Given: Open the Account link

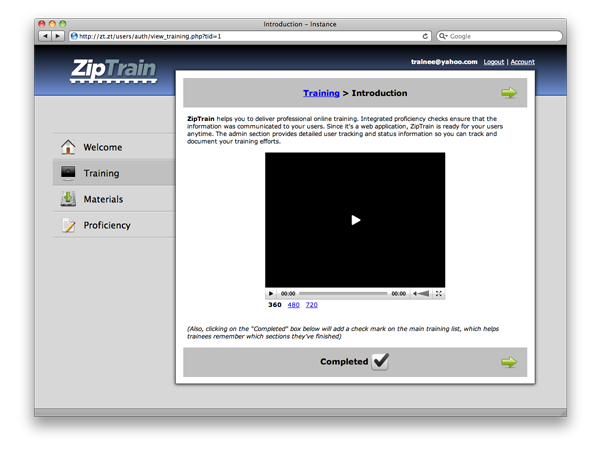Looking at the screenshot, I should coord(522,62).
